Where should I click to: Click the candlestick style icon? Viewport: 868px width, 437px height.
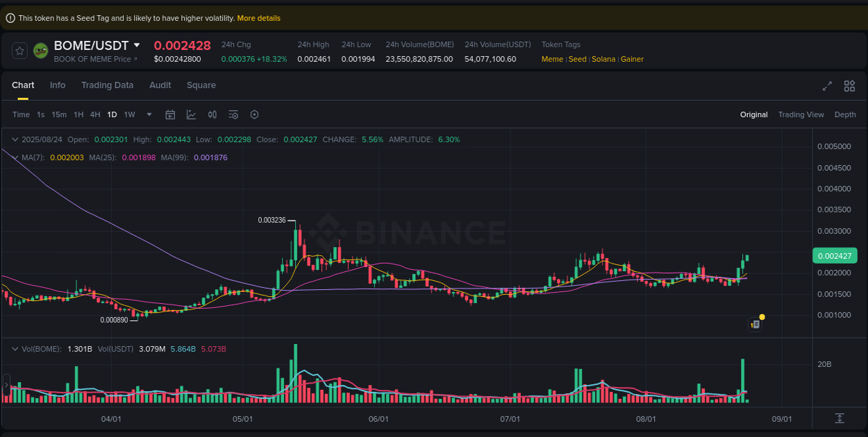(212, 114)
